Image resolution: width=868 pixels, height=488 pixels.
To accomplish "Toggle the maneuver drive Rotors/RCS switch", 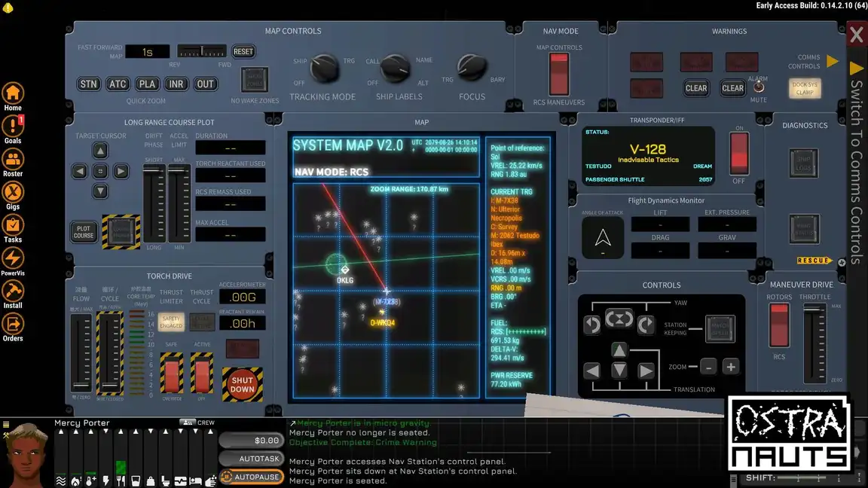I will [x=779, y=325].
